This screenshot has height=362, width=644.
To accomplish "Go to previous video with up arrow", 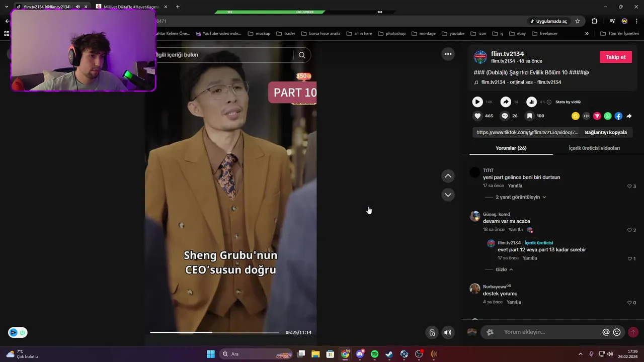I will pos(448,176).
